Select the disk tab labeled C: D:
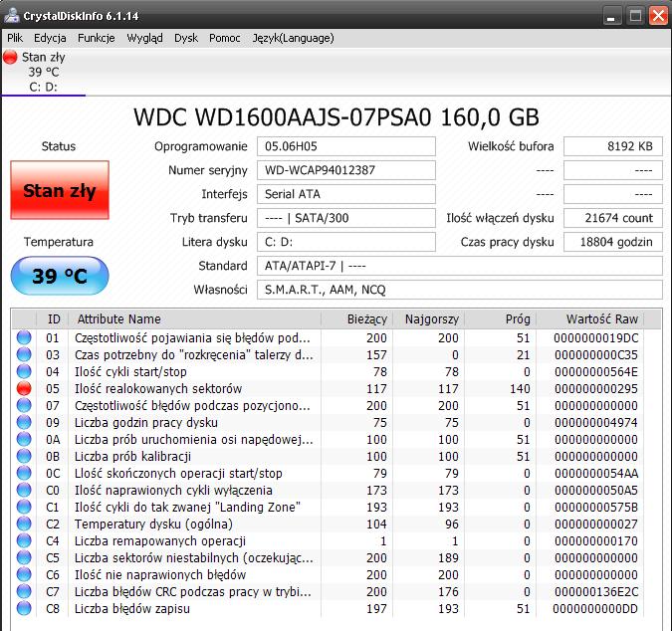Image resolution: width=672 pixels, height=631 pixels. point(43,72)
